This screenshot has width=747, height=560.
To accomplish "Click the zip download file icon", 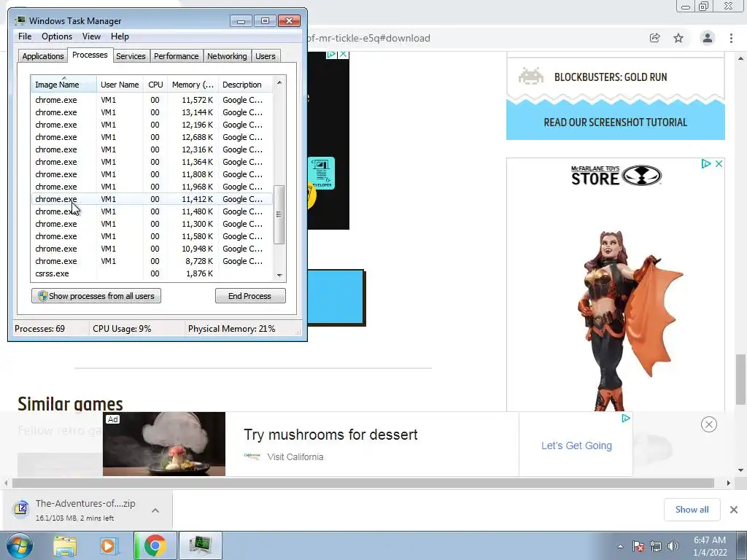I will coord(21,509).
